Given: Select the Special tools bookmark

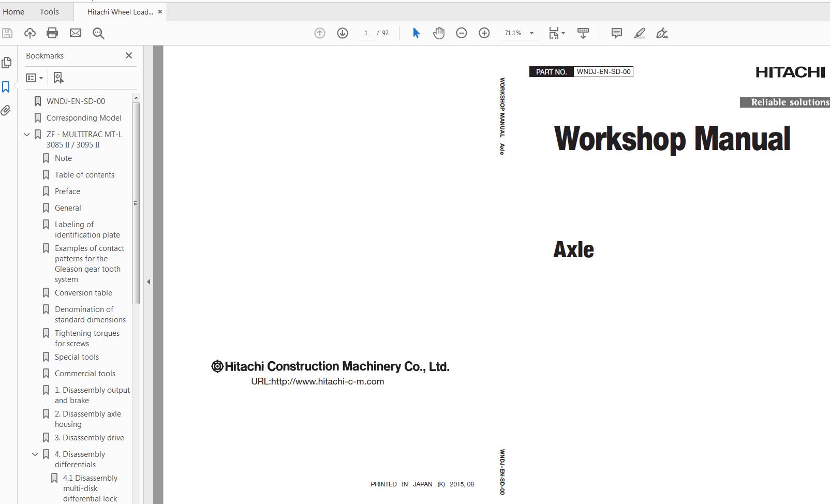Looking at the screenshot, I should (77, 357).
